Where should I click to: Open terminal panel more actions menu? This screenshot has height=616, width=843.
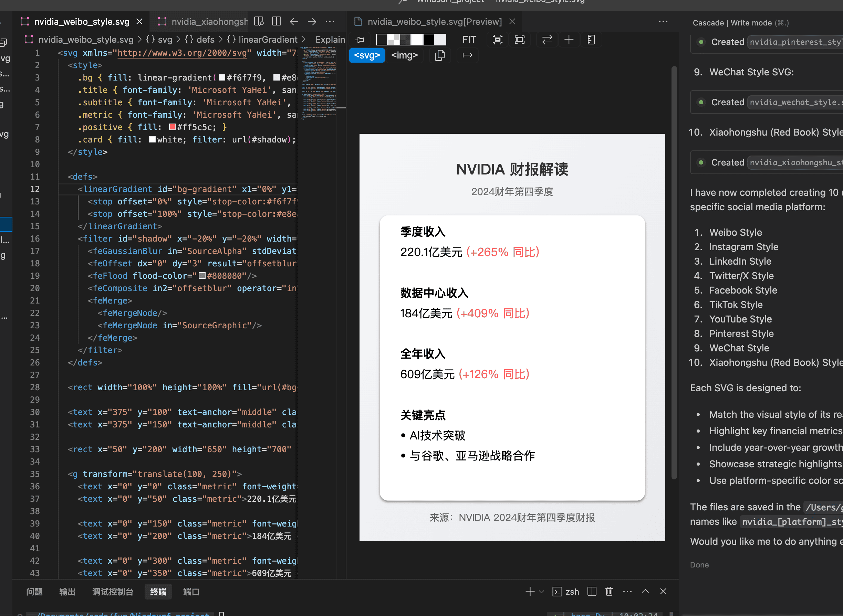(x=627, y=591)
